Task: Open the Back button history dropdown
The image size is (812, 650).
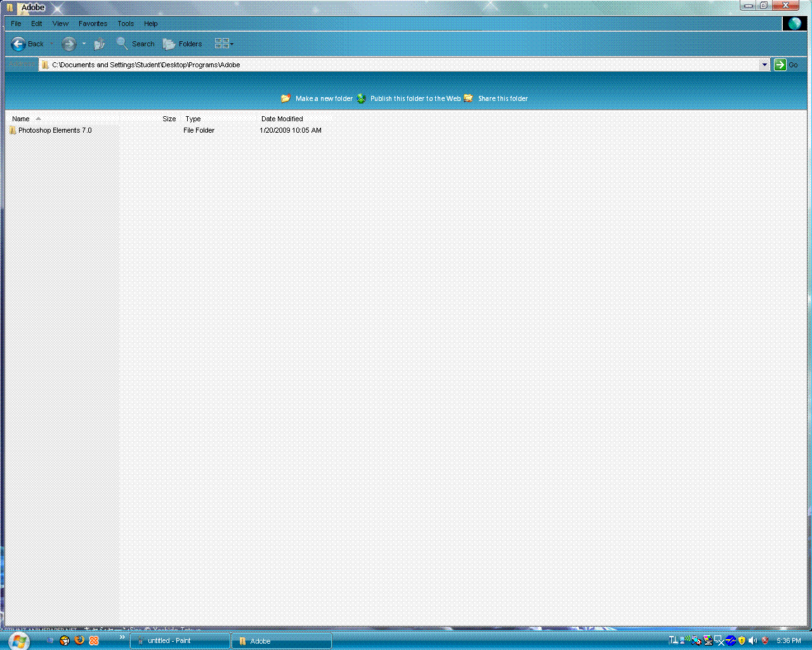Action: (x=51, y=43)
